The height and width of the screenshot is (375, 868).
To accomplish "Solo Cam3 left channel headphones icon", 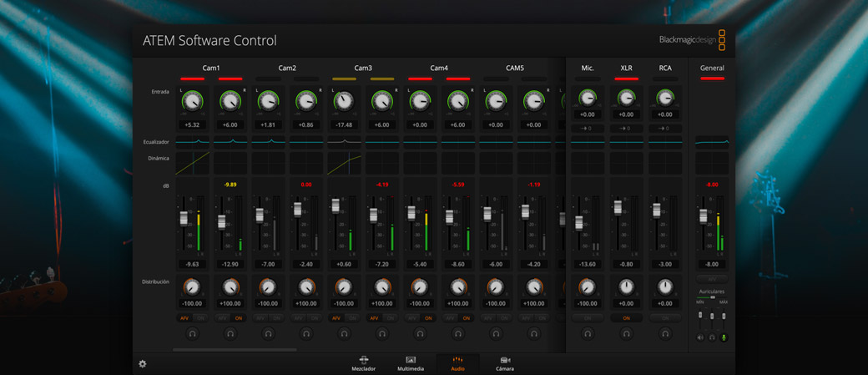I will click(x=344, y=334).
